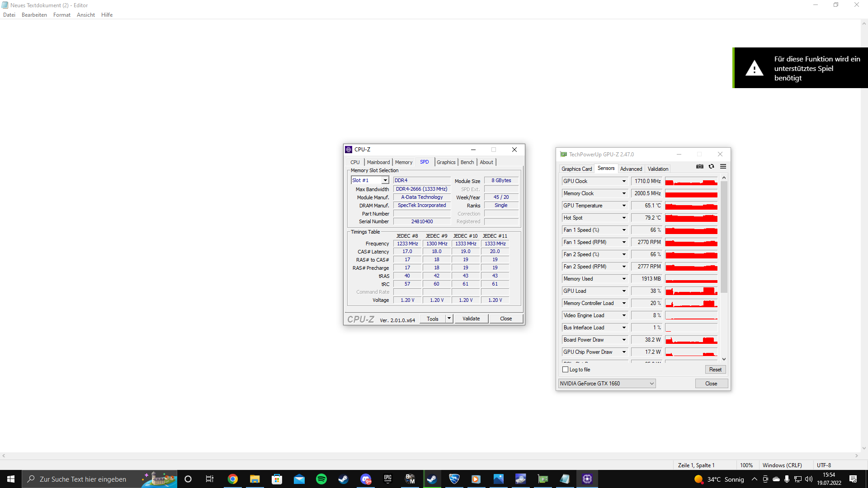Click the GPU-Z sensors vertical scrollbar thumb
The image size is (868, 488).
[724, 237]
